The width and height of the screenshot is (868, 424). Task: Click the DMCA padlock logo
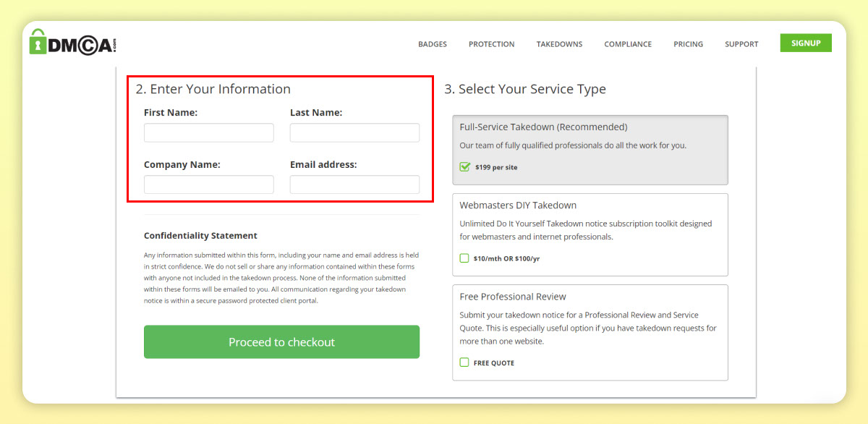[72, 43]
